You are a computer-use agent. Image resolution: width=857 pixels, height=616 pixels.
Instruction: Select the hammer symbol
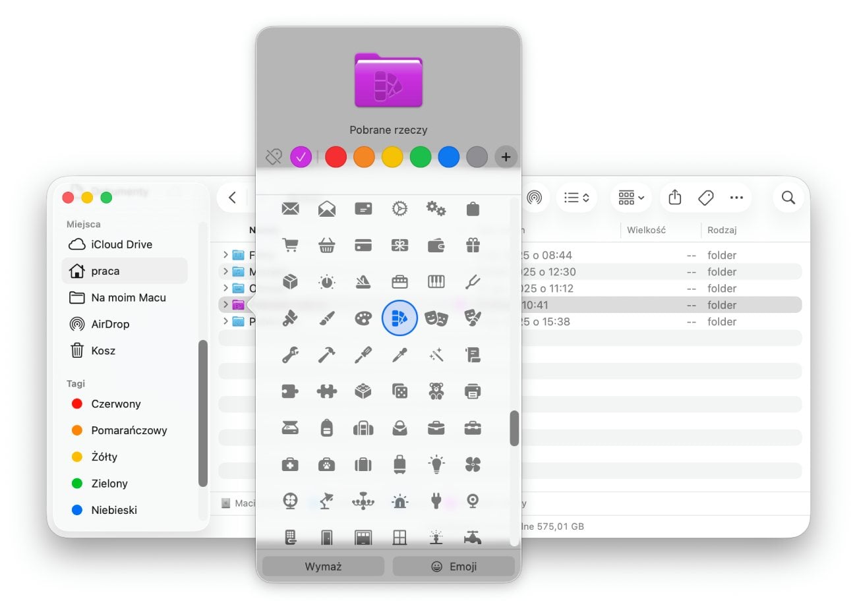(x=326, y=355)
